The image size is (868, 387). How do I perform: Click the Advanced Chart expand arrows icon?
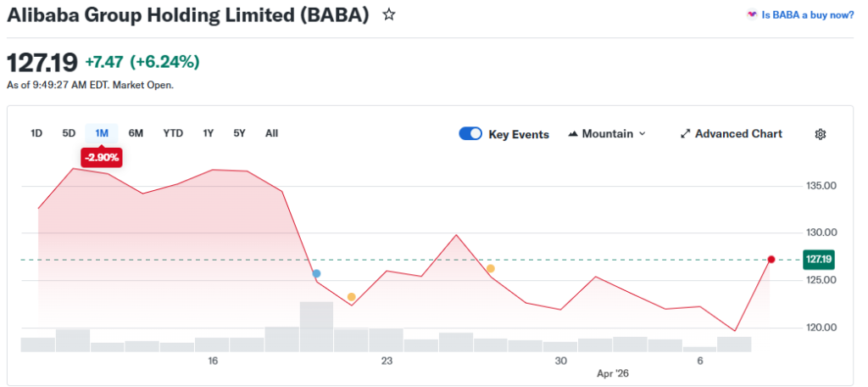685,134
